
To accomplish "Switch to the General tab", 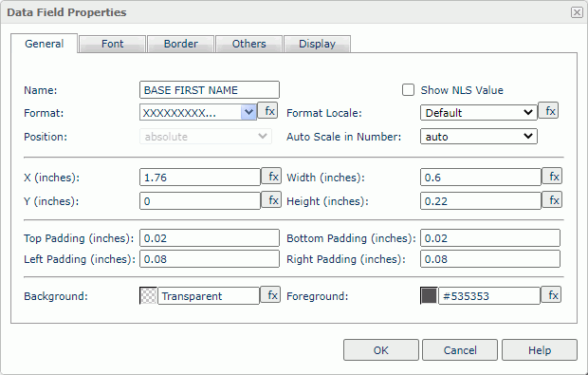I will 44,44.
